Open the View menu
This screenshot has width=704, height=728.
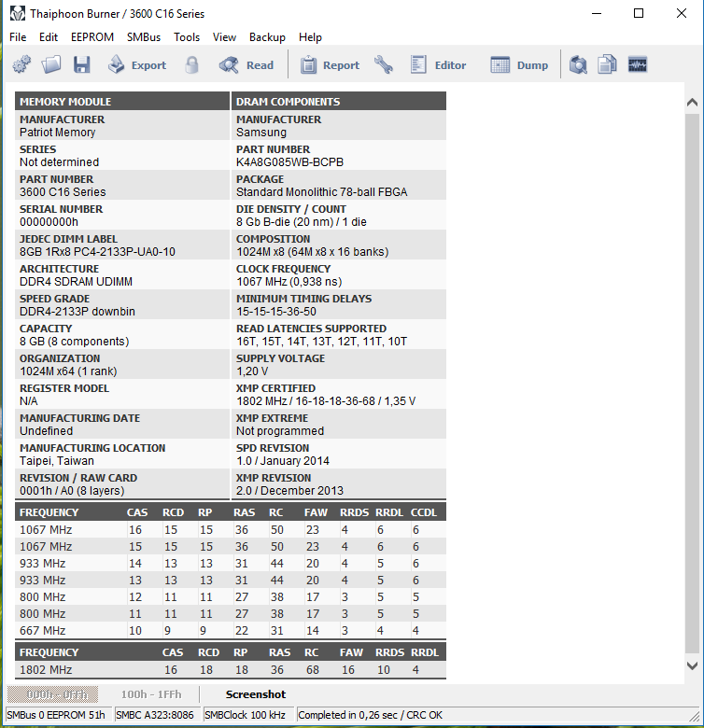click(224, 37)
